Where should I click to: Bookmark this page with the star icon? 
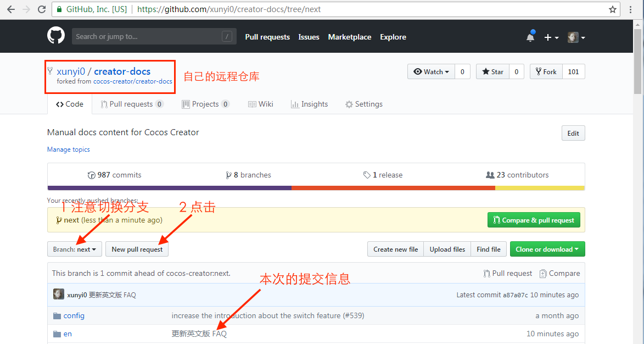pos(613,9)
